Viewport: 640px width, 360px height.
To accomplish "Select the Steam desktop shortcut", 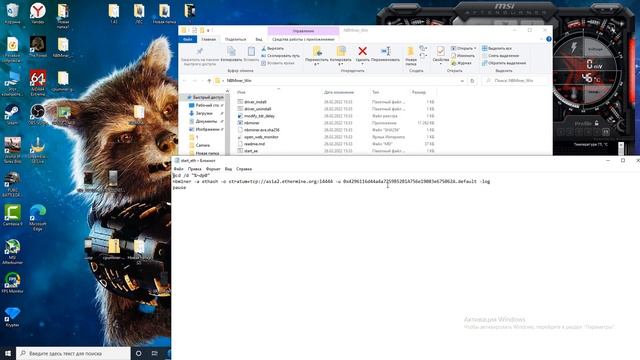I will coord(12,115).
